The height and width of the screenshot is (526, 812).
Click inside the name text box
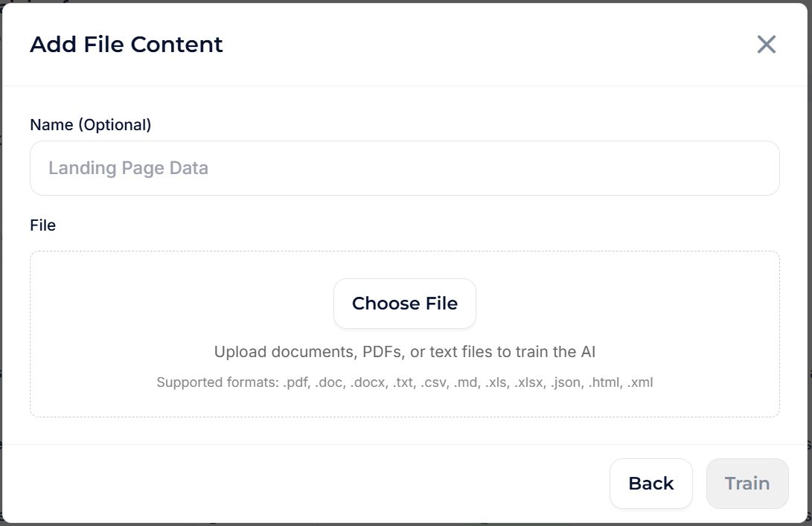(447, 168)
